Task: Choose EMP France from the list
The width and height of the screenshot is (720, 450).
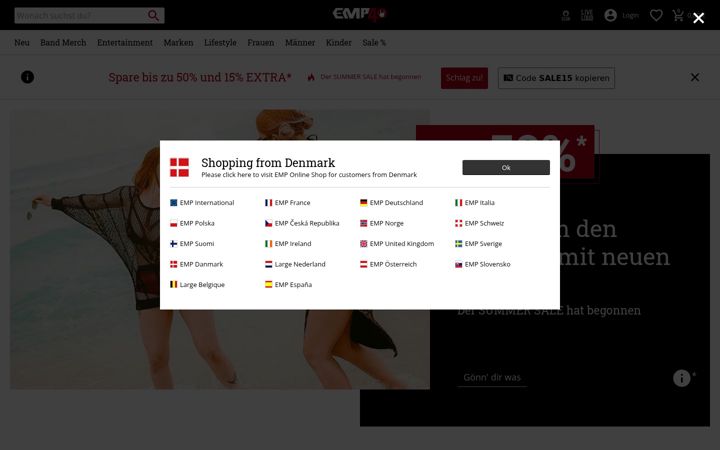Action: coord(287,202)
